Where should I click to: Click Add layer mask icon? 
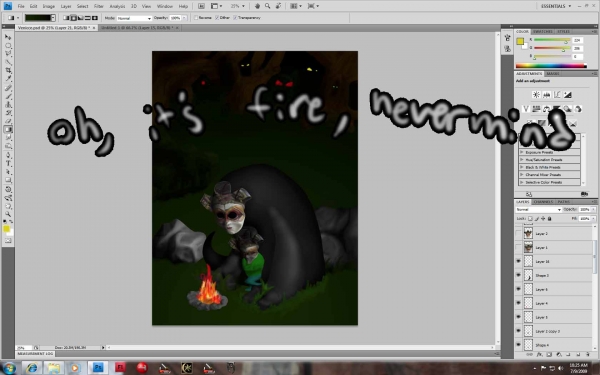(549, 354)
